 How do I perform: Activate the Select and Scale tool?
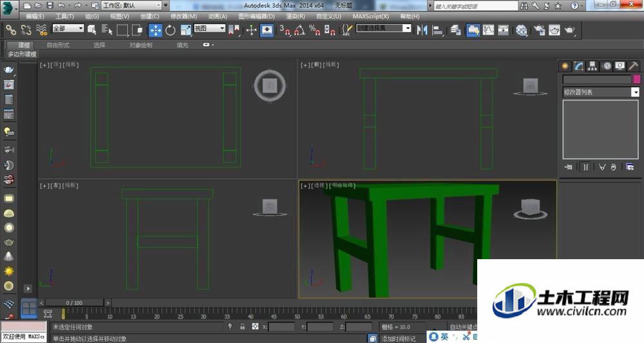click(185, 30)
